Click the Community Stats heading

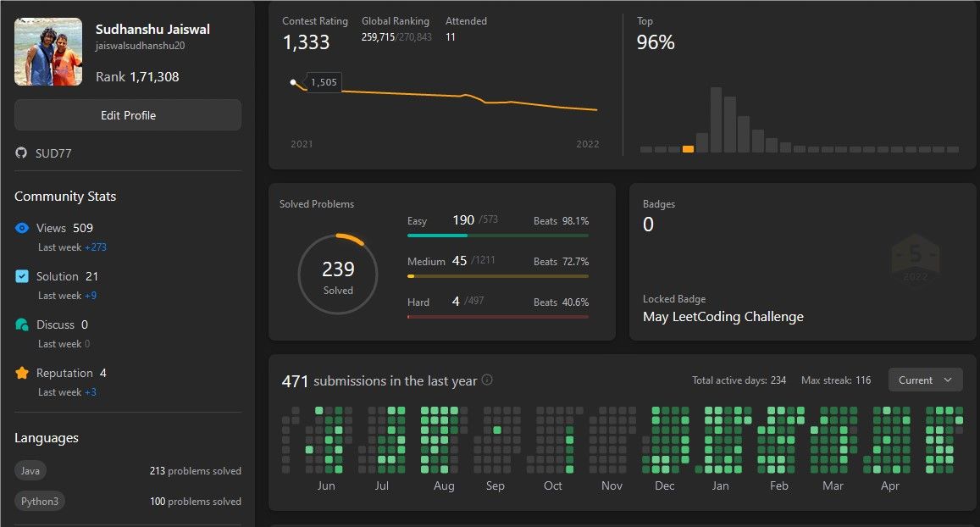click(65, 197)
